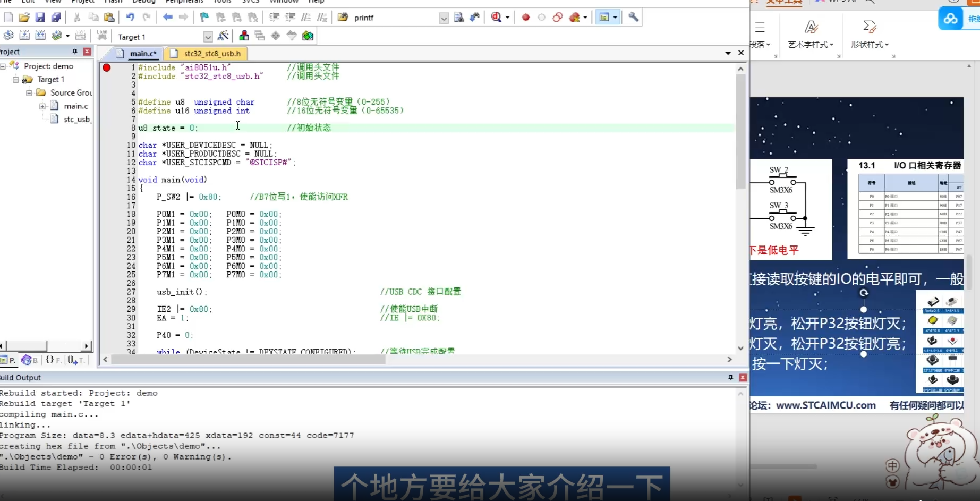Click the editor scroll down arrow

point(740,349)
